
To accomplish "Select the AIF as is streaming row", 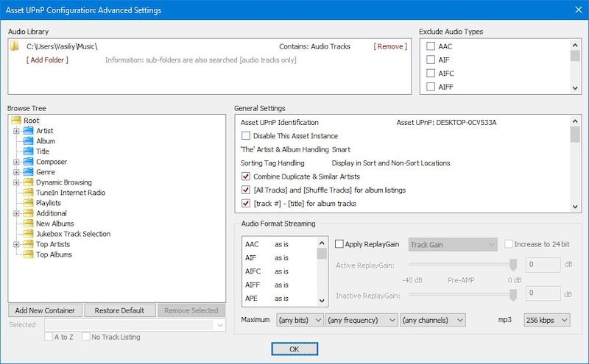I will [x=280, y=258].
